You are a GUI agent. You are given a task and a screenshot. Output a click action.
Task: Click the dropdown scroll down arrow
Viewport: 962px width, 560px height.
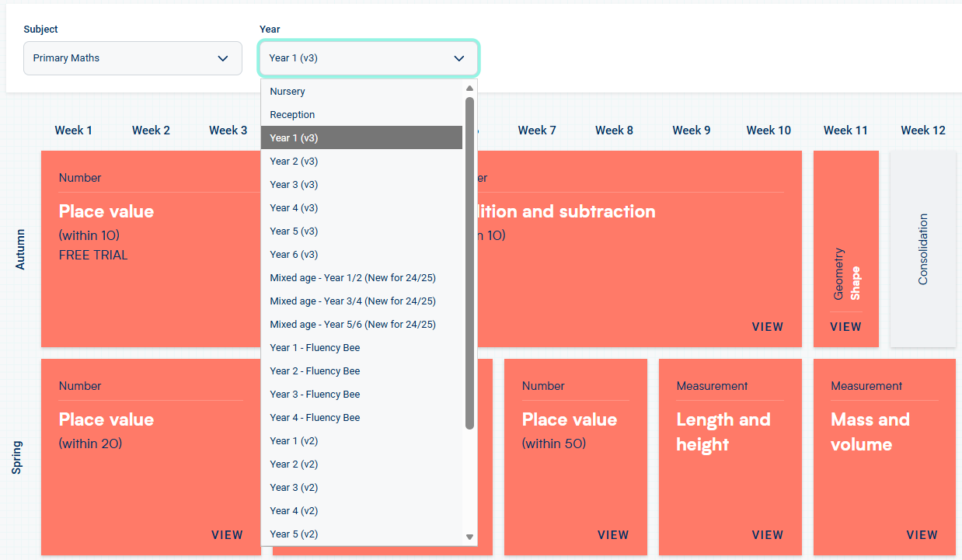point(469,537)
